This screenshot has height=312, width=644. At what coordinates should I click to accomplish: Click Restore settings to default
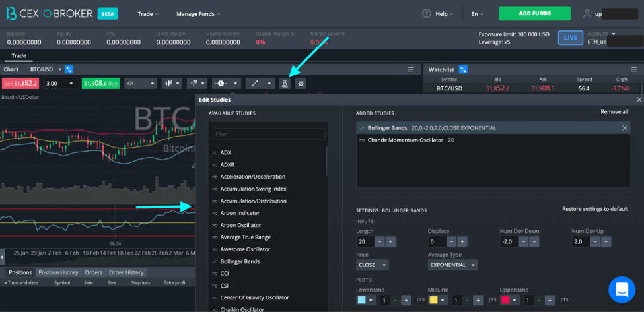pyautogui.click(x=595, y=209)
